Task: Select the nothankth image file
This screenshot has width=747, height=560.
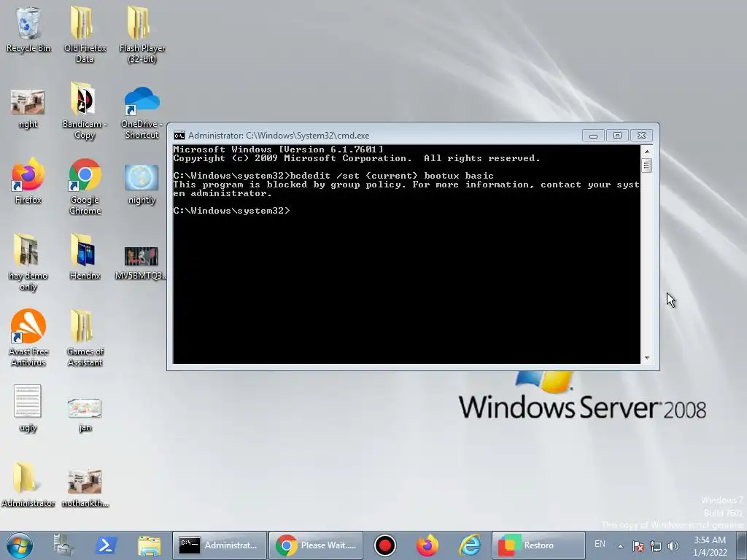Action: point(85,489)
